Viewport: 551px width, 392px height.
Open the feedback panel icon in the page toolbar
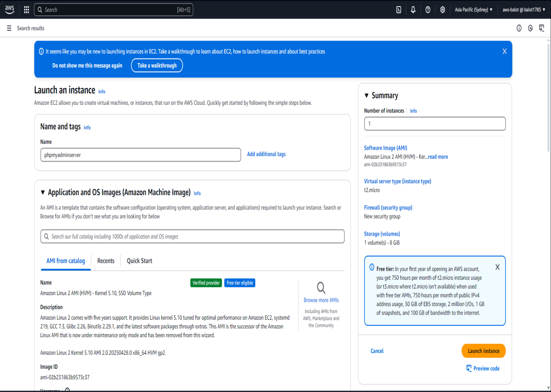coord(541,28)
